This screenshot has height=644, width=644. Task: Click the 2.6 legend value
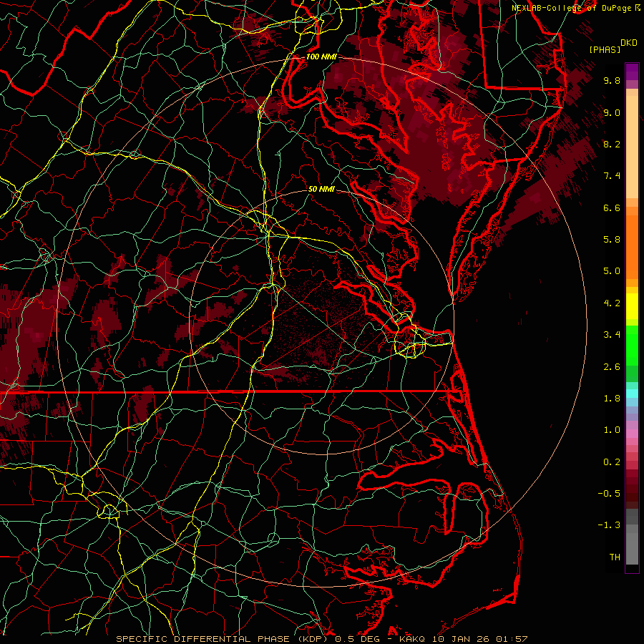(612, 367)
